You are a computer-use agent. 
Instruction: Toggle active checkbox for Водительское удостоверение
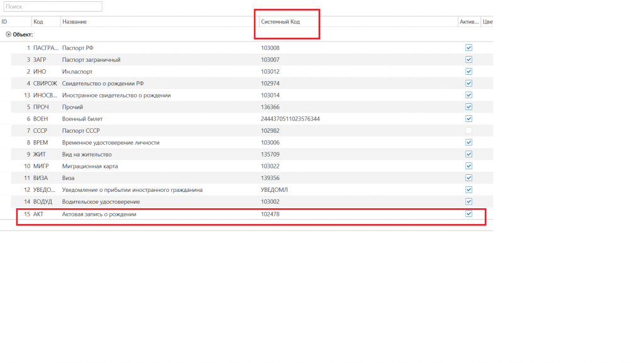[469, 201]
